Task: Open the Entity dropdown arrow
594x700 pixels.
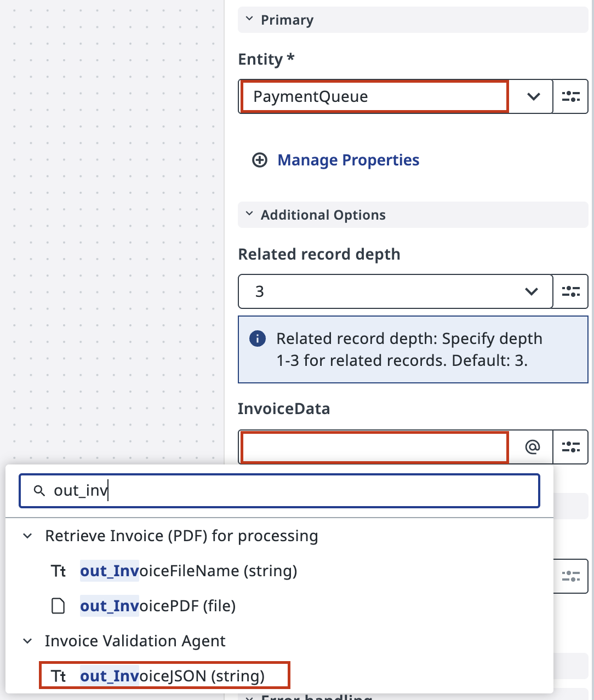Action: pyautogui.click(x=533, y=96)
